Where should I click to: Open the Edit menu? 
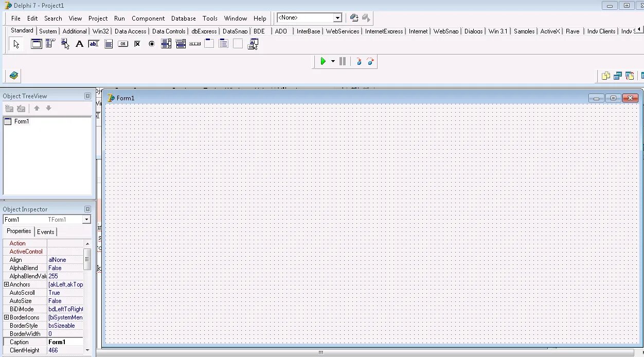click(x=32, y=18)
